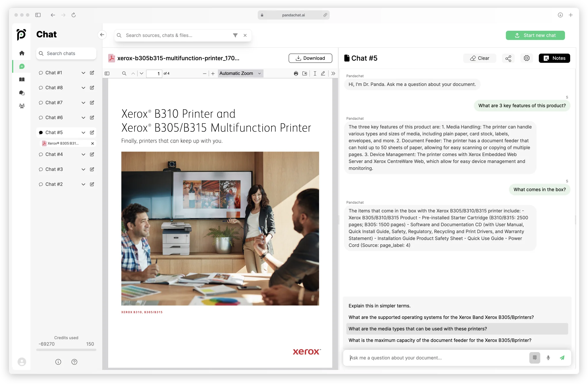Open Chat #2 in the chat list
The image size is (588, 384).
click(54, 184)
